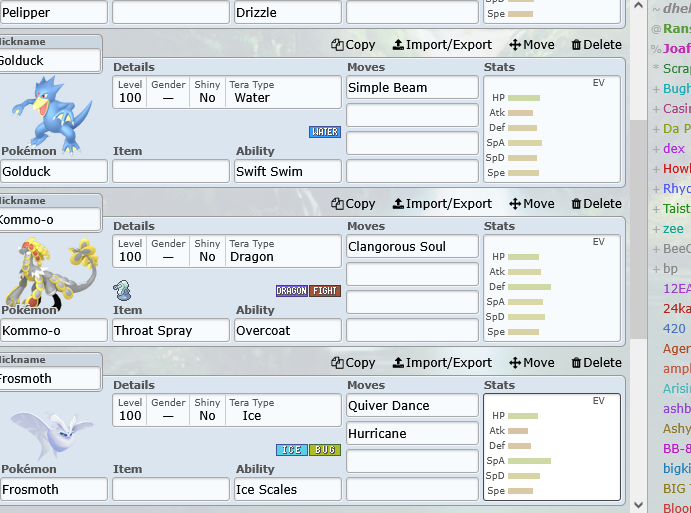This screenshot has width=691, height=513.
Task: Click Golduck's empty Item field
Action: pos(171,171)
